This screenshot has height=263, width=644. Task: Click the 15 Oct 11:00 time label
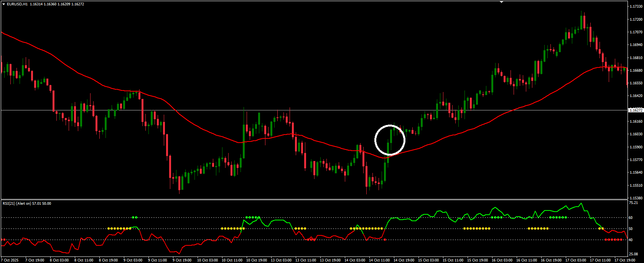453,260
